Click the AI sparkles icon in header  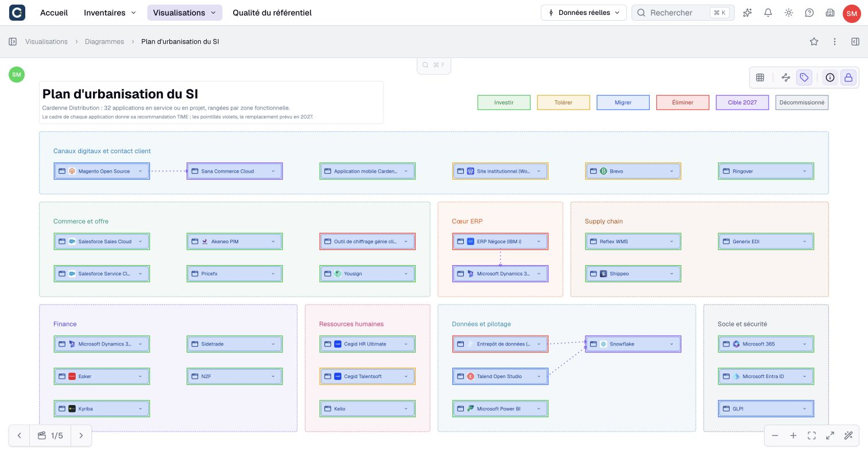coord(747,13)
